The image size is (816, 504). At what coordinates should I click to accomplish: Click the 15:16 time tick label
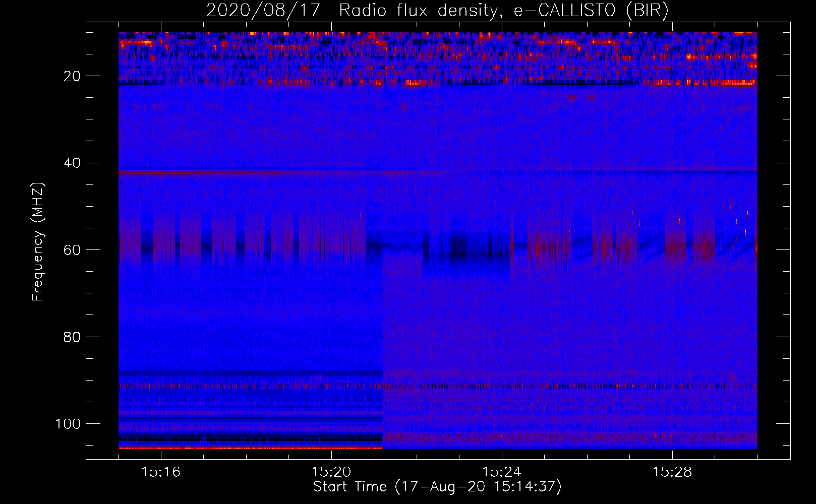pyautogui.click(x=161, y=472)
